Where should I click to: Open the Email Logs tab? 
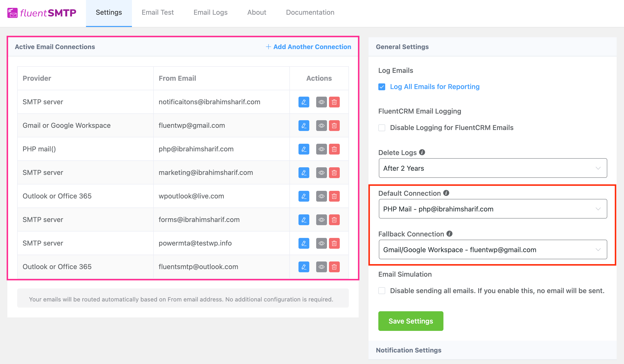click(211, 12)
